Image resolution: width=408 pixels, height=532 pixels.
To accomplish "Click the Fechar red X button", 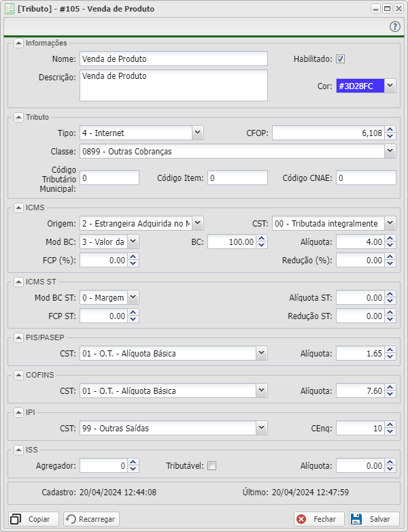I will [319, 519].
